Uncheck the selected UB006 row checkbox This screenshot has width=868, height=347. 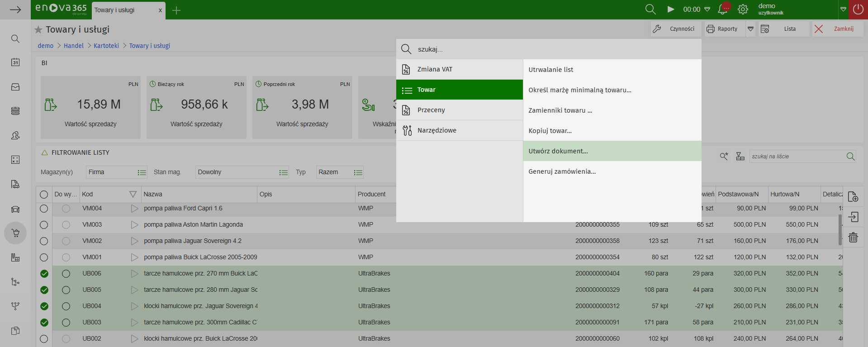[44, 274]
